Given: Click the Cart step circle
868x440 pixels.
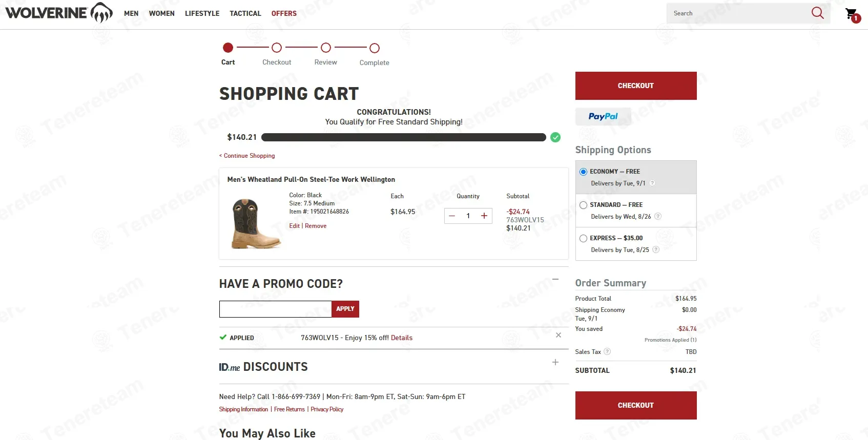Looking at the screenshot, I should click(x=228, y=48).
